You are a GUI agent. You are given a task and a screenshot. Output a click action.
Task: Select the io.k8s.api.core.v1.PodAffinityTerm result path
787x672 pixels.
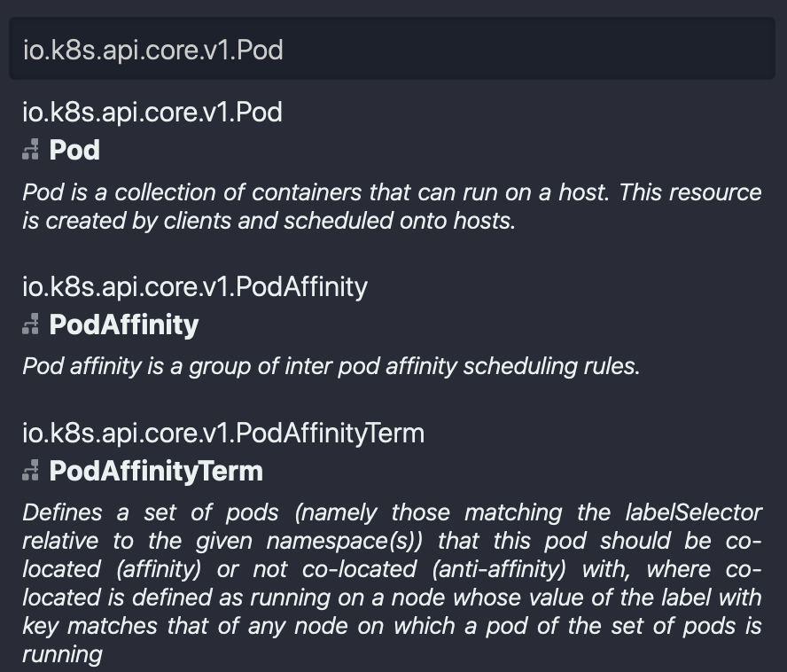click(223, 433)
